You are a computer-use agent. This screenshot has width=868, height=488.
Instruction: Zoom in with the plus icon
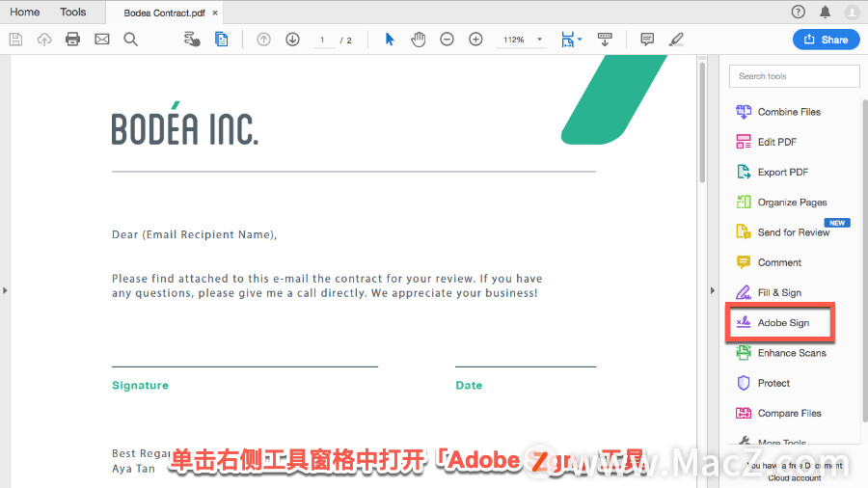(475, 40)
